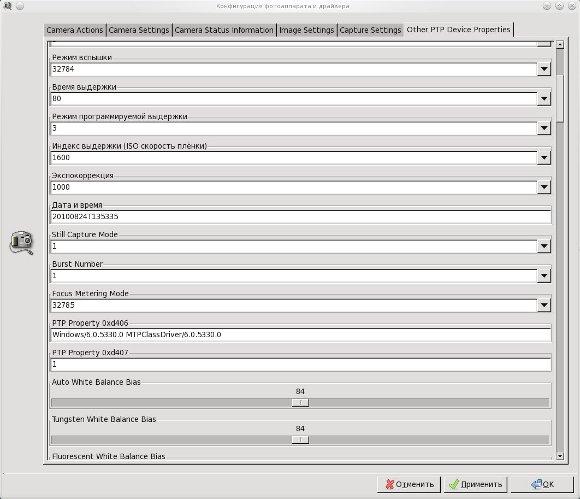Click the Дата и время text field
580x499 pixels.
coord(300,216)
